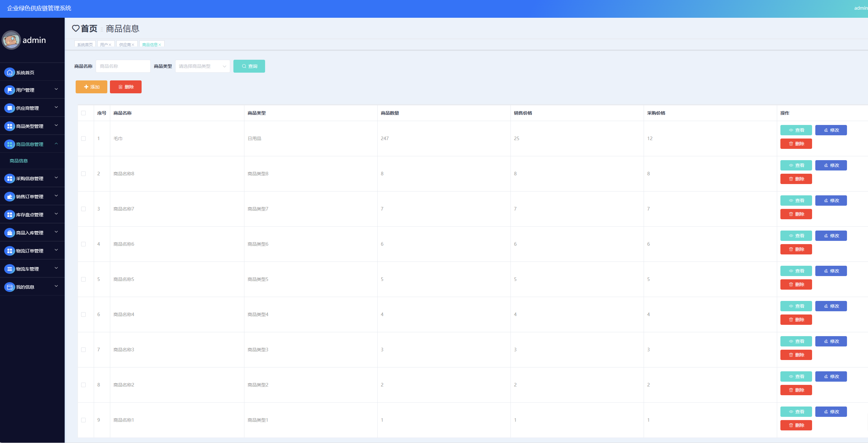Screen dimensions: 868x443
Task: Open the 商品类型 dropdown selector
Action: click(202, 66)
